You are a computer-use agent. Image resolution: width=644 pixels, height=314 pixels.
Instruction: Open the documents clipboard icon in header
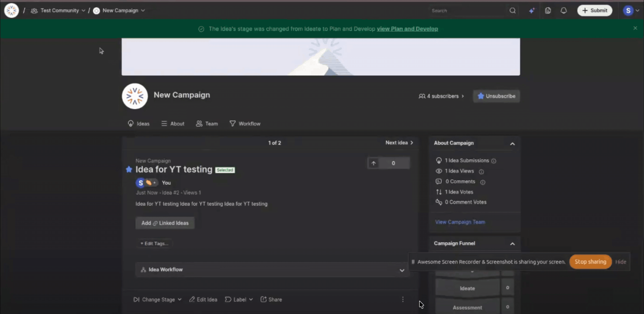548,10
